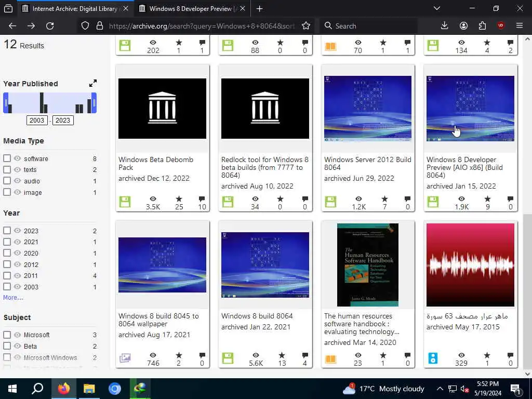Switch to Internet Archive Digital Library tab
The height and width of the screenshot is (399, 532).
tap(74, 8)
